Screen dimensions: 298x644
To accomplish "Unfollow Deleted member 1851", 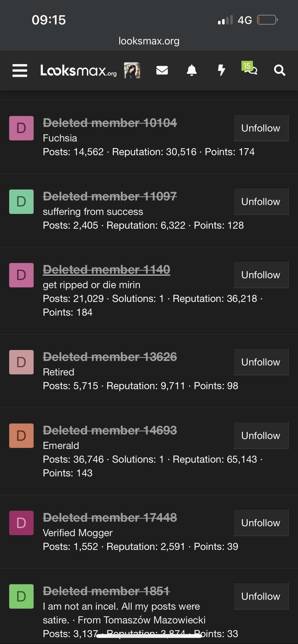I will (x=261, y=596).
